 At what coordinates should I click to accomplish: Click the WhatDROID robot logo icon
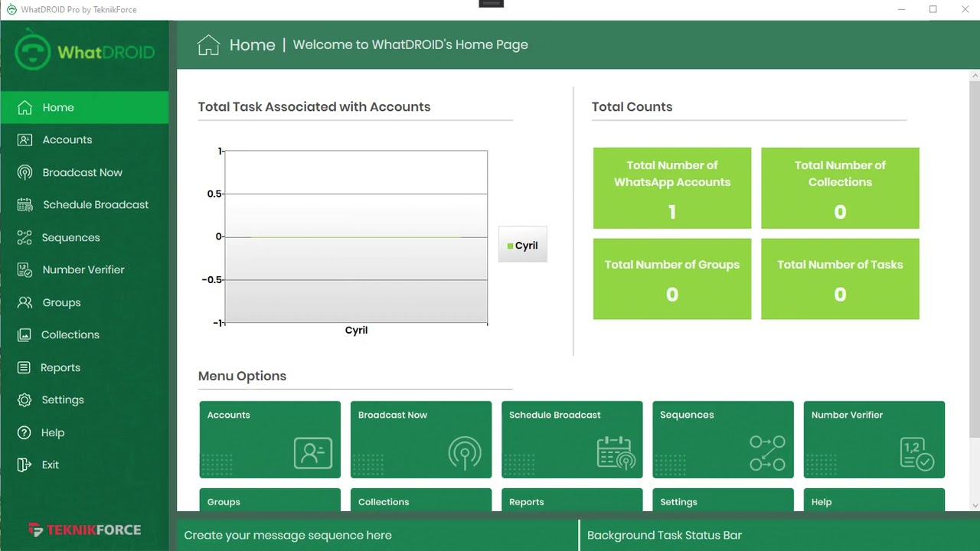click(31, 51)
